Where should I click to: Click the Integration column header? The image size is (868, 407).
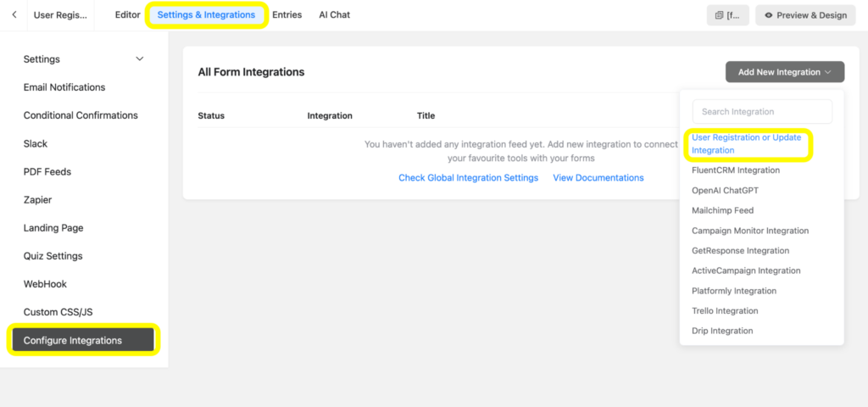point(330,115)
